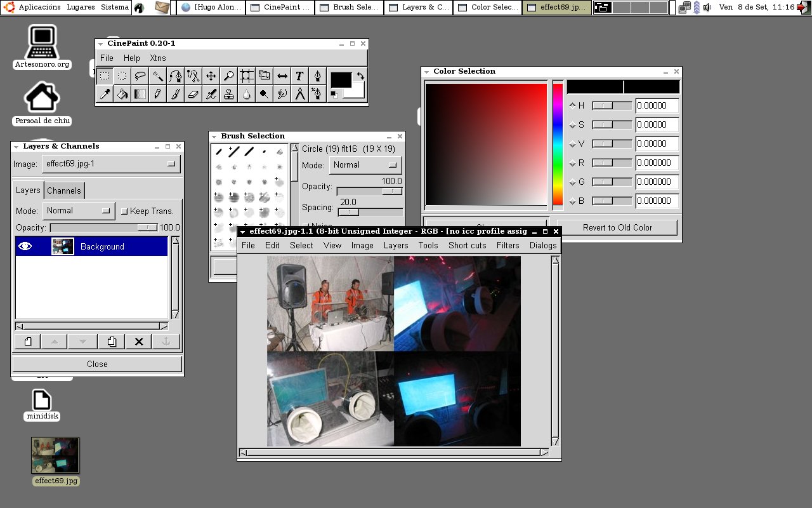Viewport: 812px width, 508px height.
Task: Activate the Crop tool
Action: point(247,76)
